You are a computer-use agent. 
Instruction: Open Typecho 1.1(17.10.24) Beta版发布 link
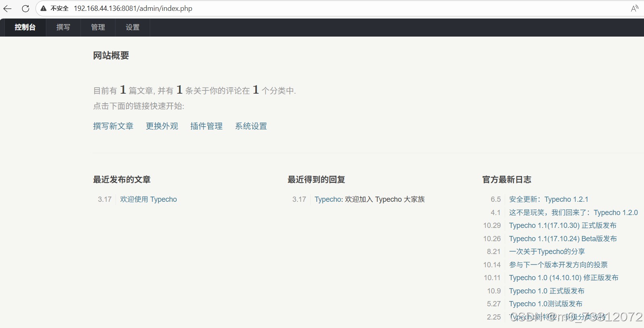[x=563, y=239]
